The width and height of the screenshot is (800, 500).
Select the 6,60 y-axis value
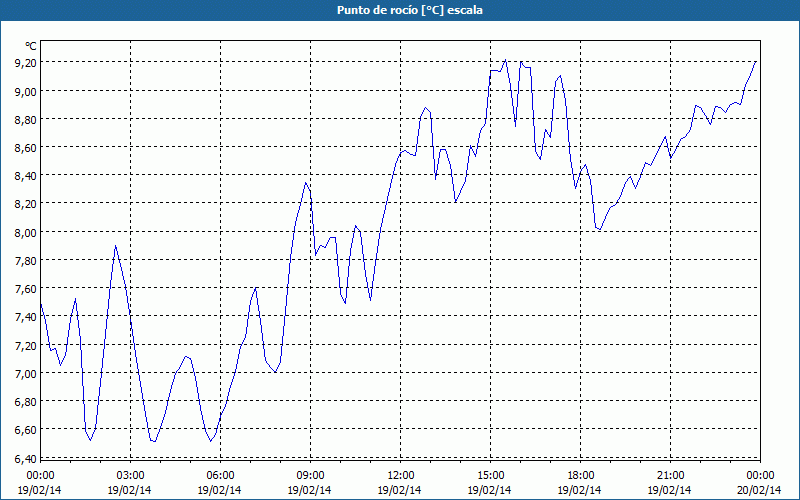coord(26,429)
